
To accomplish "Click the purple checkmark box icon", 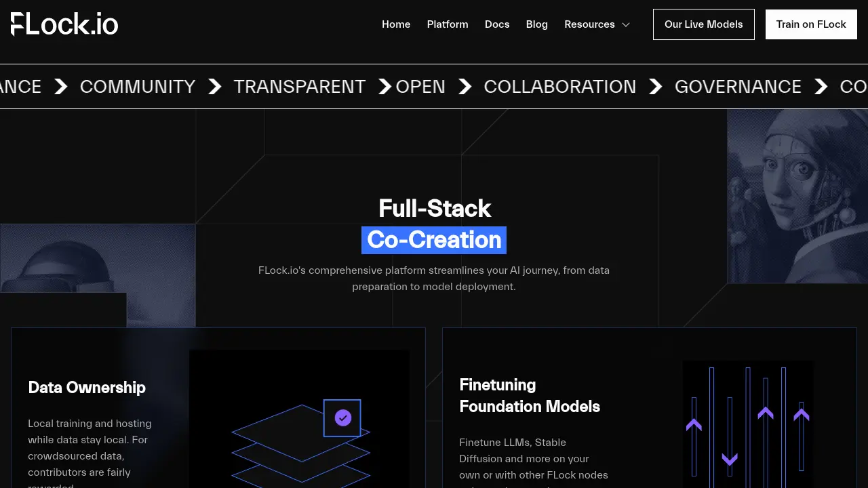I will pos(342,418).
